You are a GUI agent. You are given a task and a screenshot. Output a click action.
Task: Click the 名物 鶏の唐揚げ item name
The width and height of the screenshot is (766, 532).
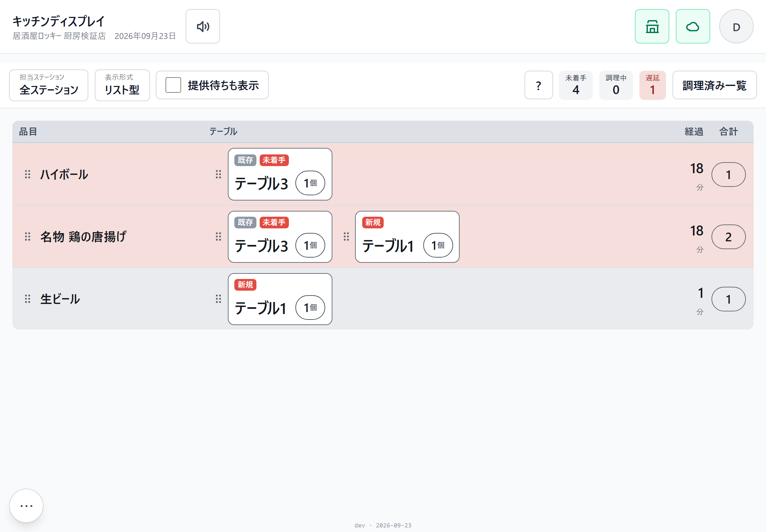click(x=83, y=237)
